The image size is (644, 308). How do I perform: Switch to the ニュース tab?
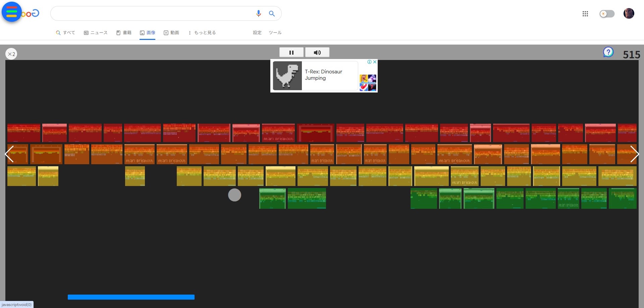click(96, 33)
